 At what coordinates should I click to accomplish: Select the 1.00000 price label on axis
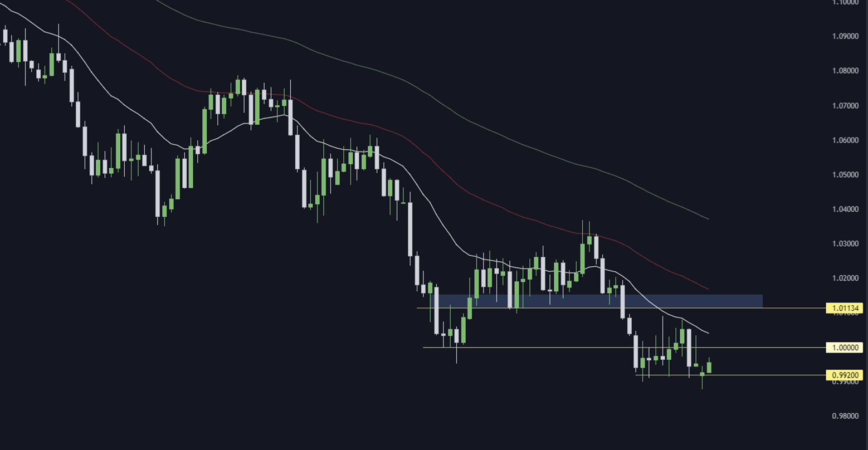pos(845,348)
